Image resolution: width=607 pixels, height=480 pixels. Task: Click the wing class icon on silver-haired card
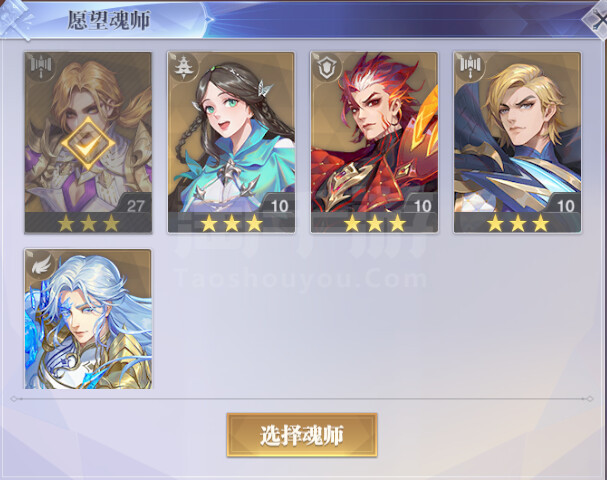41,266
